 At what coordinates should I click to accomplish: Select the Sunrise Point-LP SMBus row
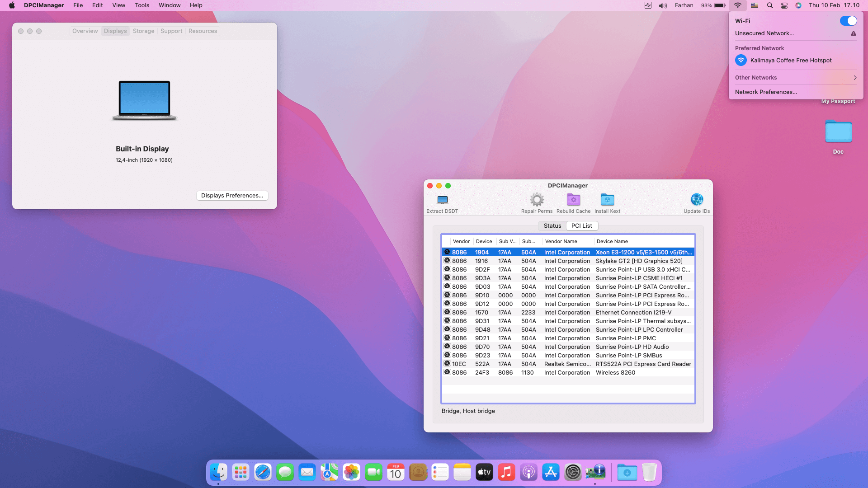(568, 355)
